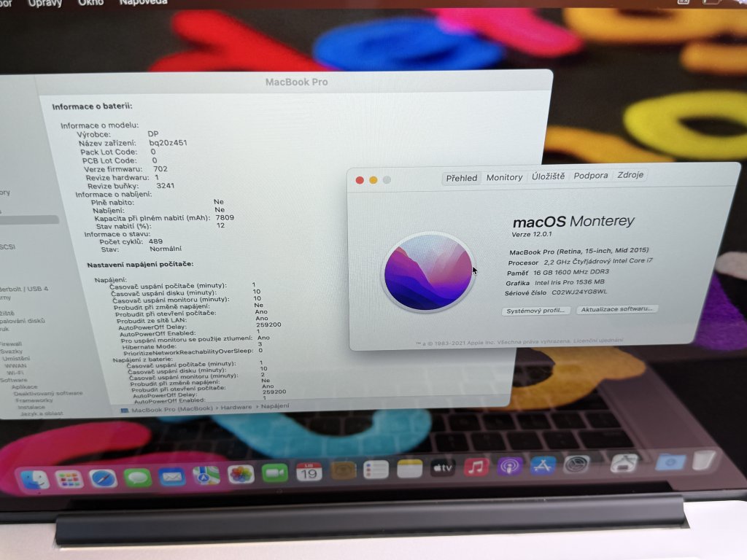
Task: Close the About This Mac window
Action: pyautogui.click(x=360, y=180)
